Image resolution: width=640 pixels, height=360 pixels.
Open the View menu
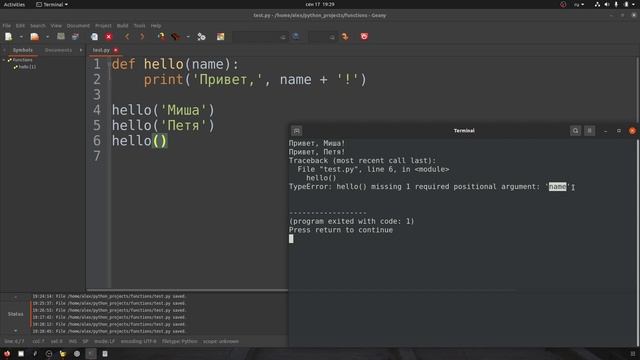(56, 26)
